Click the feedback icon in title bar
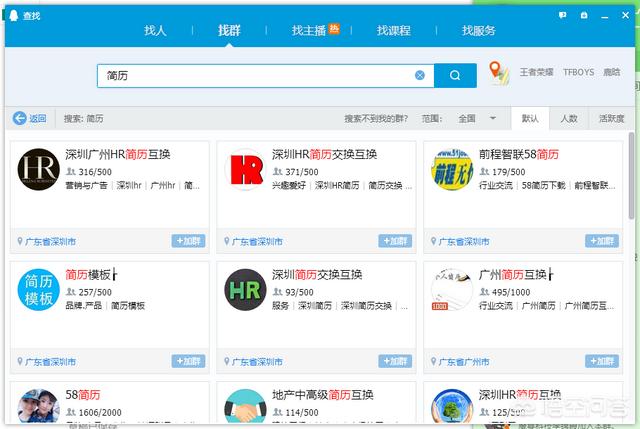The height and width of the screenshot is (429, 640). click(565, 15)
